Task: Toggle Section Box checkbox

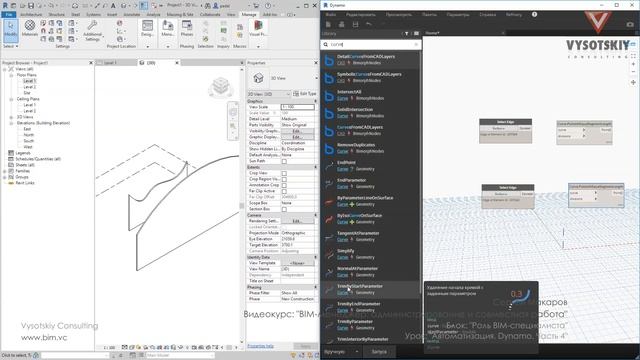Action: click(x=284, y=209)
